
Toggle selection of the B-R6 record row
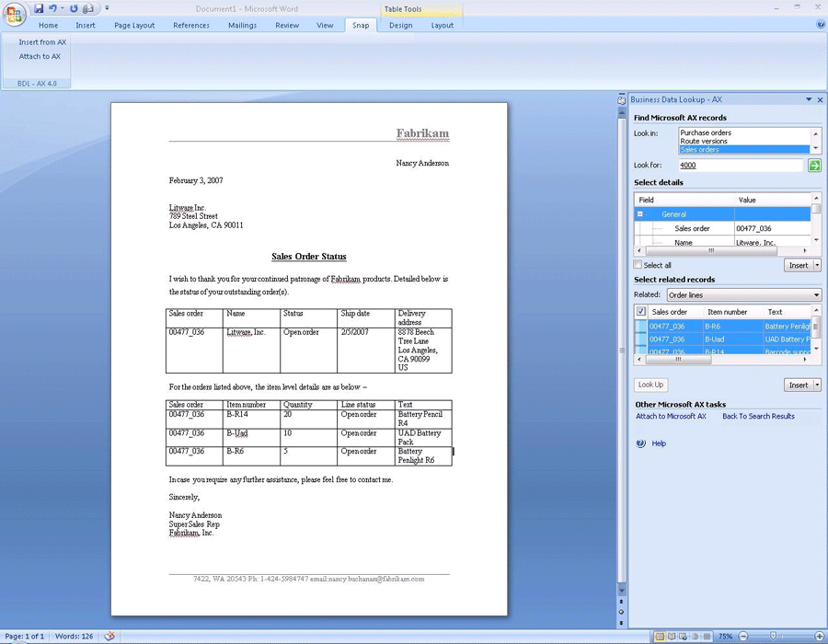pos(641,327)
